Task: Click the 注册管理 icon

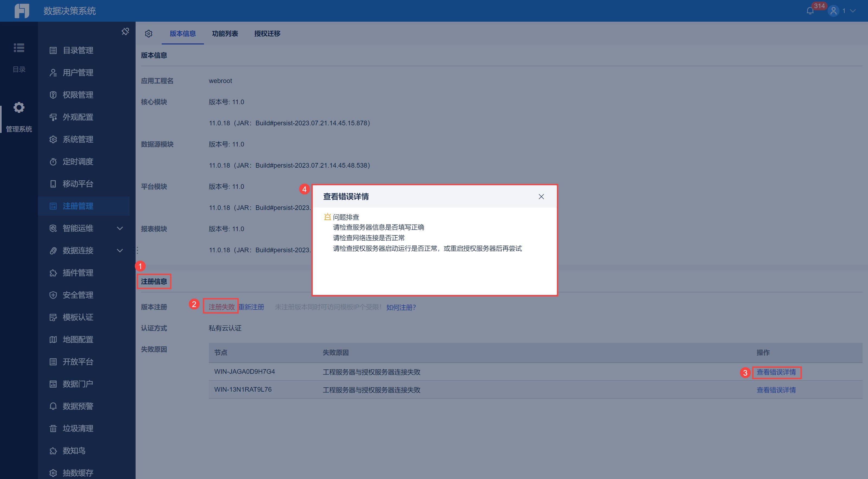Action: pos(53,206)
